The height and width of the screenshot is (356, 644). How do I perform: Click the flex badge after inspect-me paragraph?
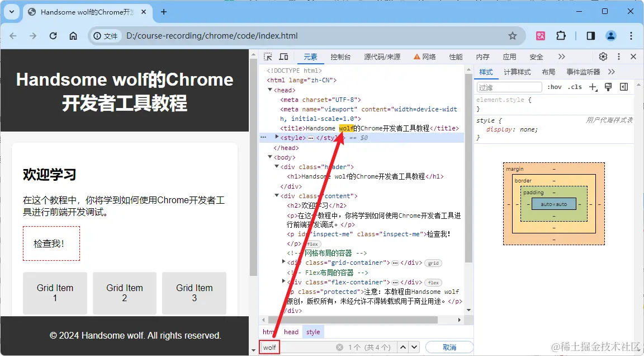click(312, 244)
